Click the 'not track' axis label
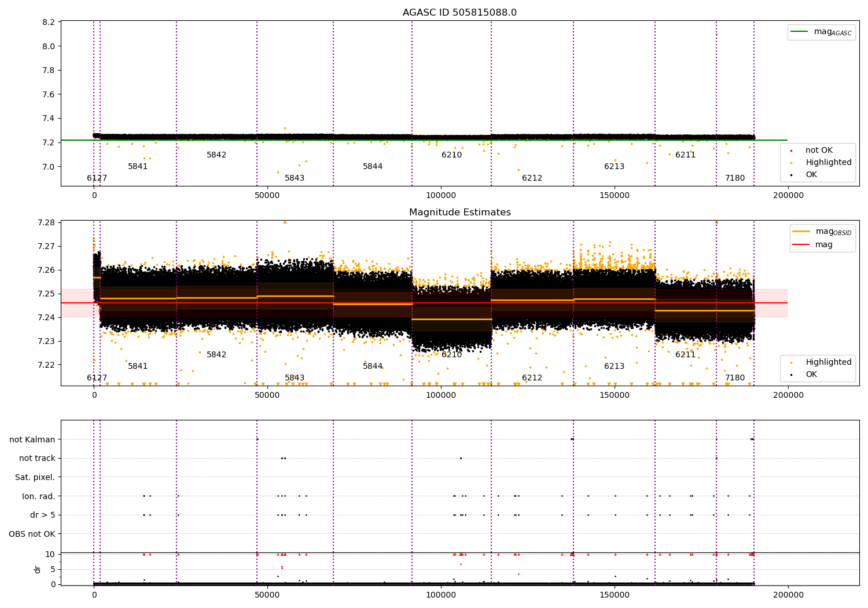Viewport: 868px width, 608px height. 37,458
